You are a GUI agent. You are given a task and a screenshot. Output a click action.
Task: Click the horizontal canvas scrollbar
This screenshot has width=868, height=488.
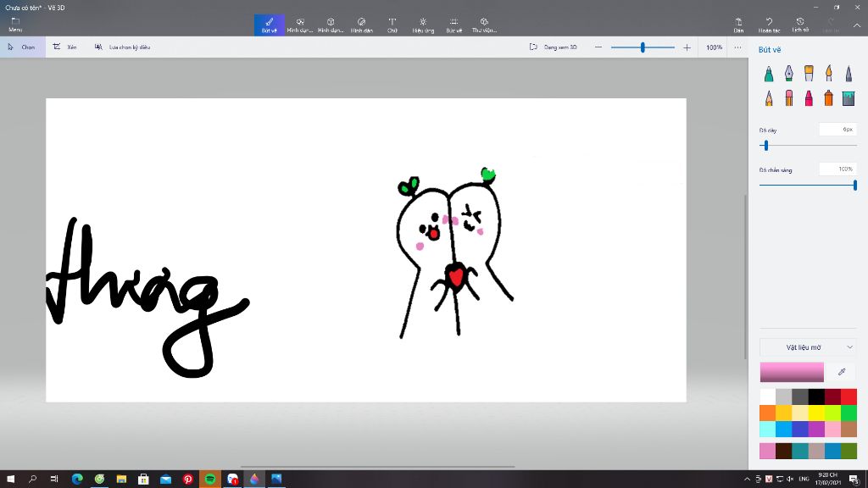[x=377, y=467]
